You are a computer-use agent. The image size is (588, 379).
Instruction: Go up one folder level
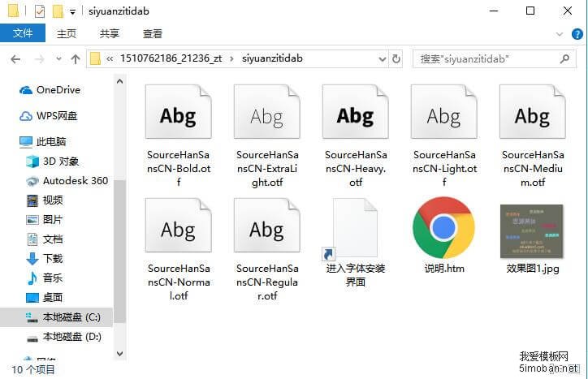[76, 59]
